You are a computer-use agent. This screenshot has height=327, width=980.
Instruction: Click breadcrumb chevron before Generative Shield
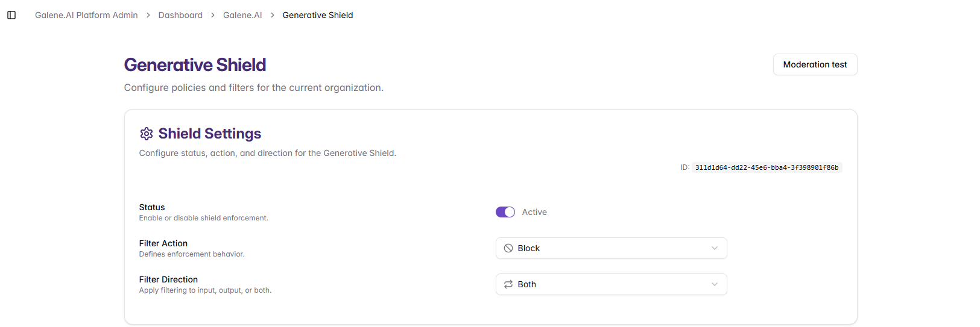pyautogui.click(x=273, y=15)
